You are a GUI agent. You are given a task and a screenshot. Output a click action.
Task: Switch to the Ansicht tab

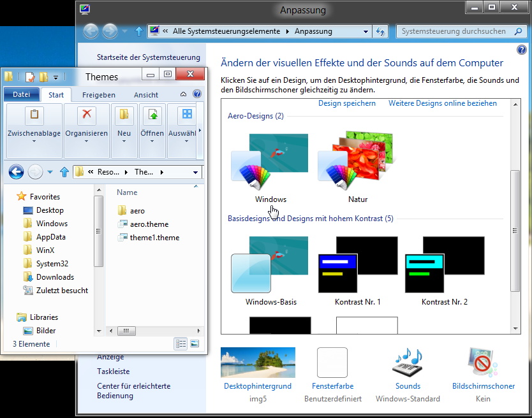pyautogui.click(x=146, y=95)
